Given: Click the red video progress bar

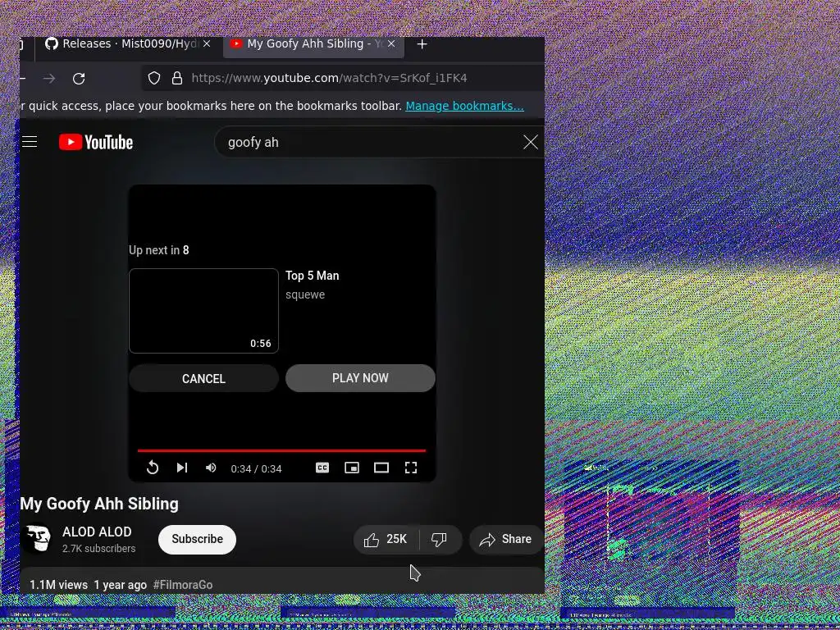Looking at the screenshot, I should pyautogui.click(x=282, y=450).
